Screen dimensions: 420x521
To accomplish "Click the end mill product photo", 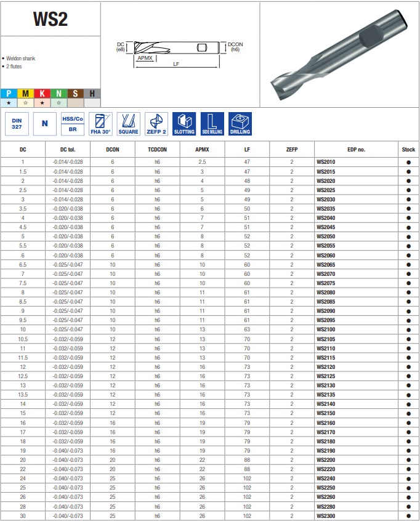I will 339,55.
